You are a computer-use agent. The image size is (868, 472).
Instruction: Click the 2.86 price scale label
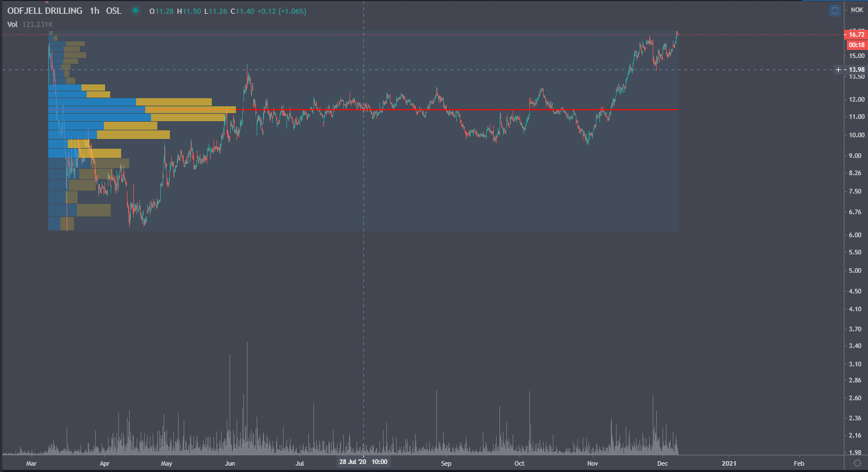click(x=855, y=380)
